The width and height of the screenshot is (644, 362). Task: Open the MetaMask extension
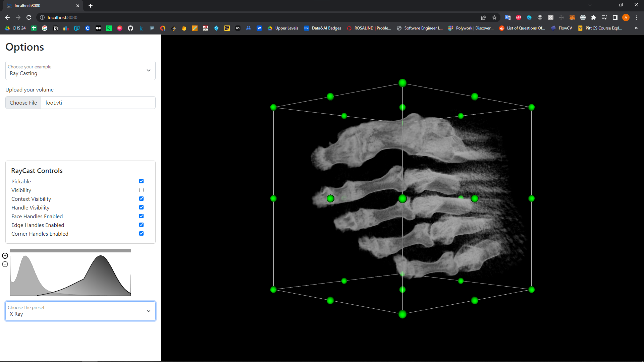tap(573, 17)
